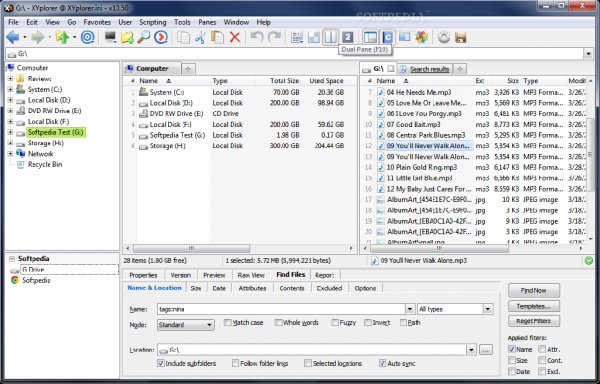
Task: Click the Undo toolbar icon
Action: 257,37
